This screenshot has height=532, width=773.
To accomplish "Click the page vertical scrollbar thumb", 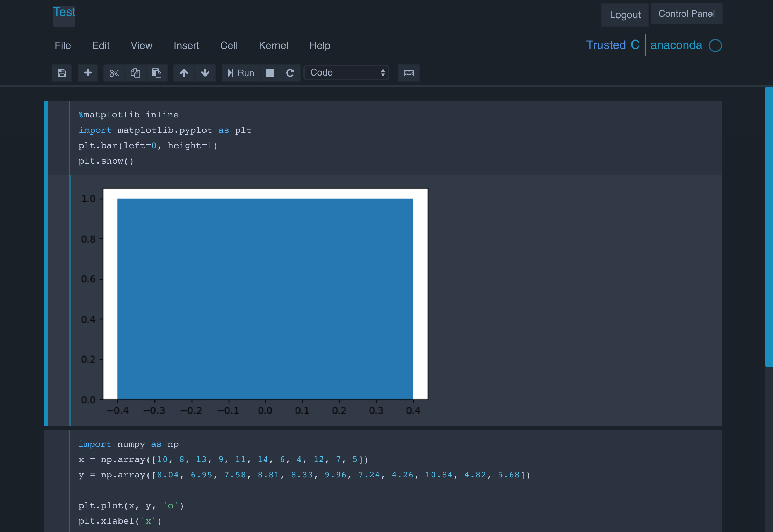I will click(x=769, y=227).
